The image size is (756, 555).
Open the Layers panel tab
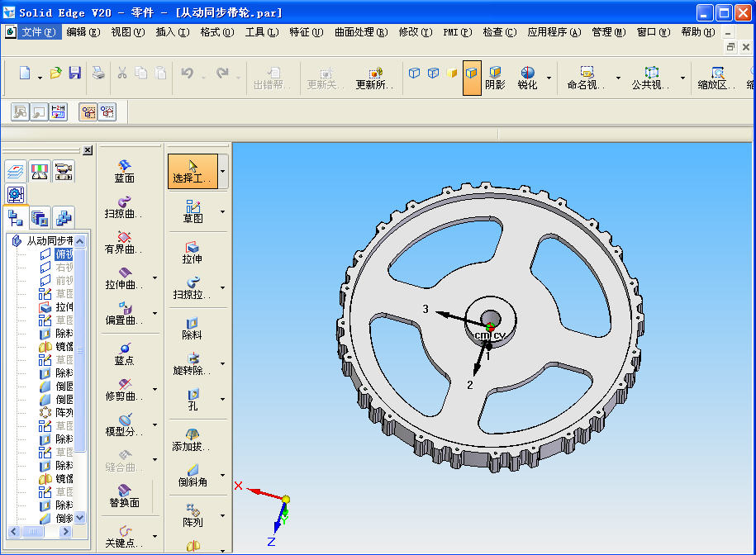click(16, 171)
